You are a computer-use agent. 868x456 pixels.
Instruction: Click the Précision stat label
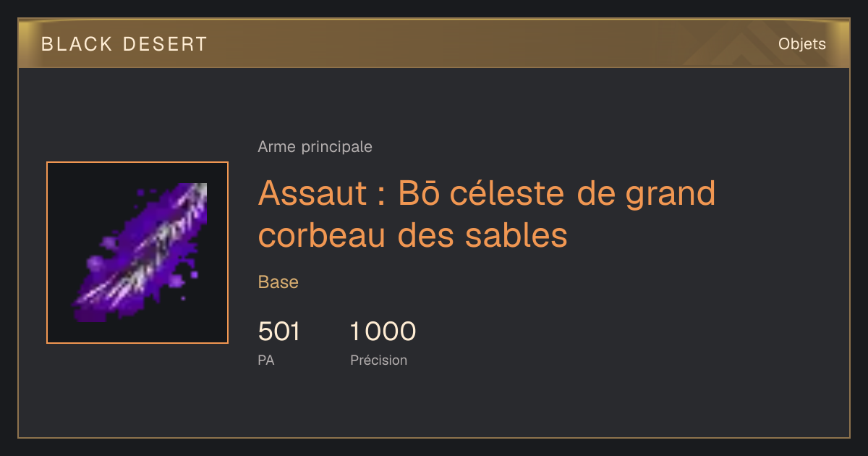click(379, 360)
